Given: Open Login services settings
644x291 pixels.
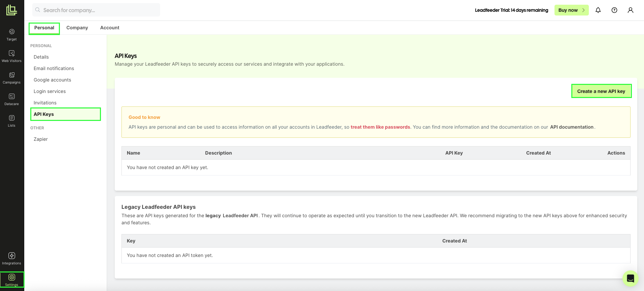Looking at the screenshot, I should 50,91.
